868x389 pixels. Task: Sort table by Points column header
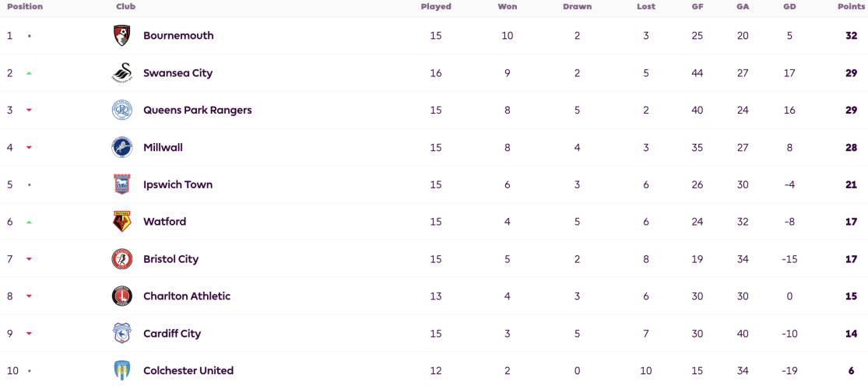tap(850, 7)
